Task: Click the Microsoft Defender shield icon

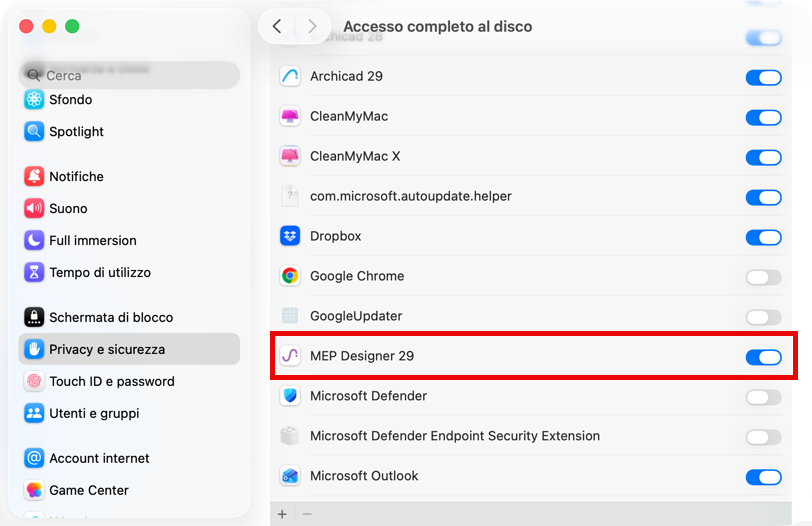Action: 290,396
